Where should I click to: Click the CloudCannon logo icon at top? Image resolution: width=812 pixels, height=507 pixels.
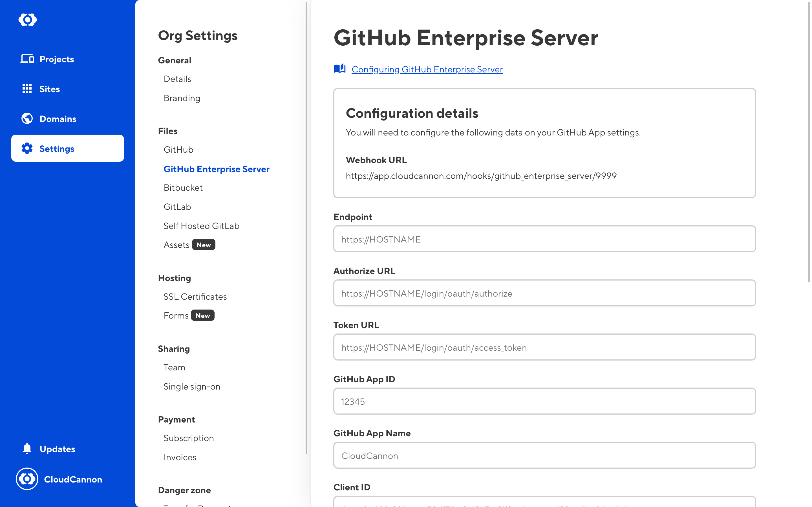coord(28,19)
